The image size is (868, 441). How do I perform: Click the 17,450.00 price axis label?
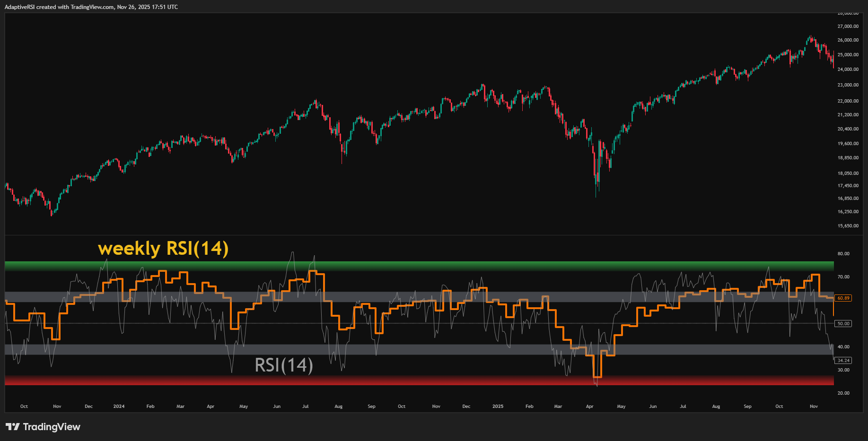[x=848, y=186]
